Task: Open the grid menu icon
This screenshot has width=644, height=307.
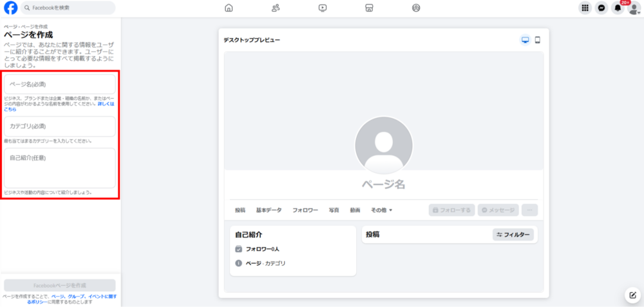Action: coord(585,8)
